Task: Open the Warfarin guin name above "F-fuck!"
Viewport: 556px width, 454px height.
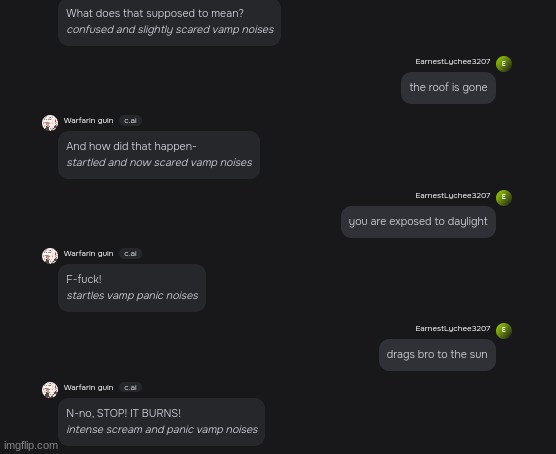Action: tap(88, 254)
